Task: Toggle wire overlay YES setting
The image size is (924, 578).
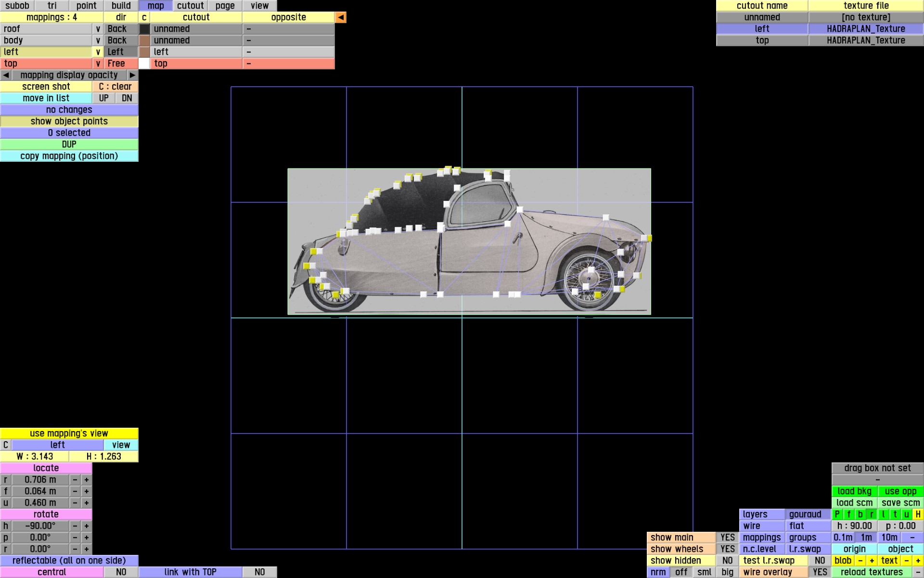Action: point(820,572)
